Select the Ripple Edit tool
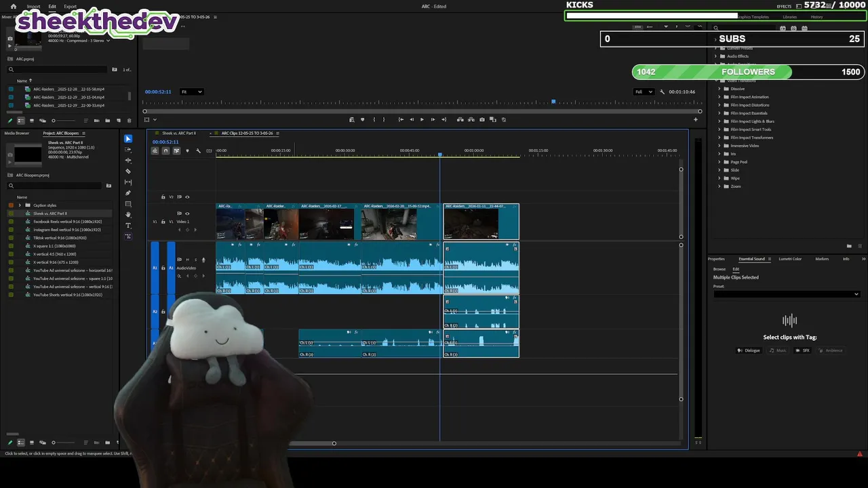This screenshot has height=488, width=868. click(128, 161)
